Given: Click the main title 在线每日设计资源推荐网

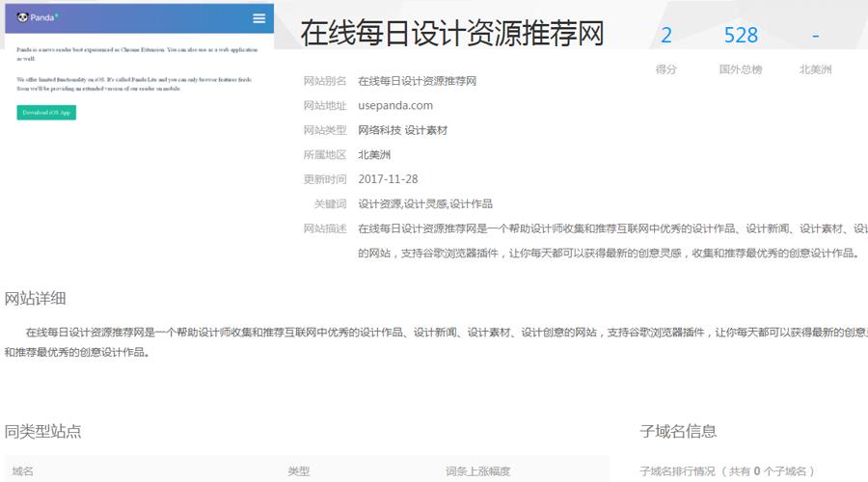Looking at the screenshot, I should tap(451, 34).
